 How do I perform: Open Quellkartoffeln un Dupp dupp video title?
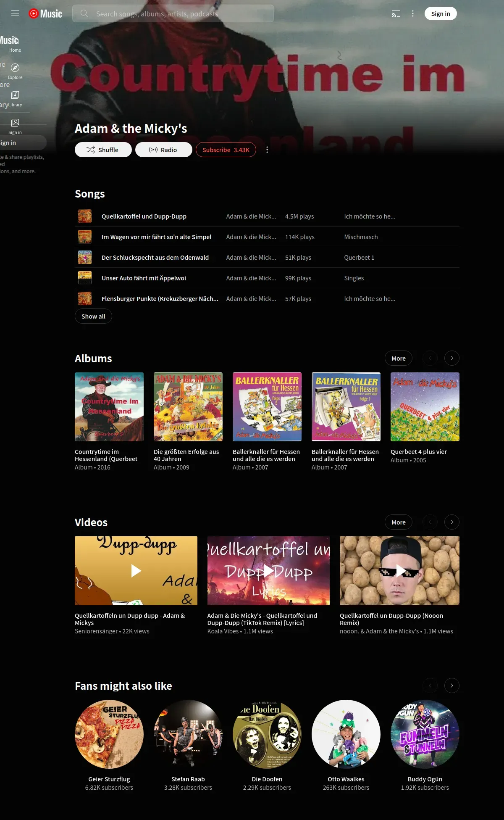[x=130, y=619]
